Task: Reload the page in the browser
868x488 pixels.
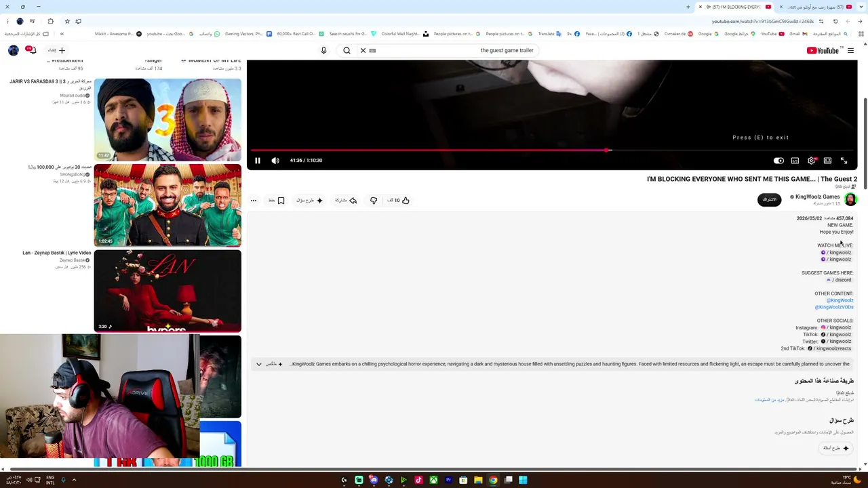Action: click(835, 22)
